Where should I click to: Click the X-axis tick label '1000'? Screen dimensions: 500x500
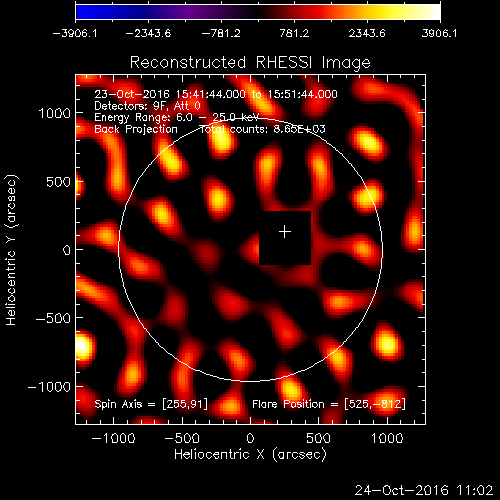click(387, 438)
